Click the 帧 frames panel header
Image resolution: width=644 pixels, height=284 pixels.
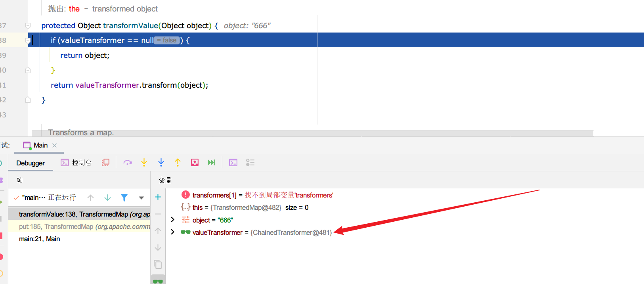click(20, 180)
